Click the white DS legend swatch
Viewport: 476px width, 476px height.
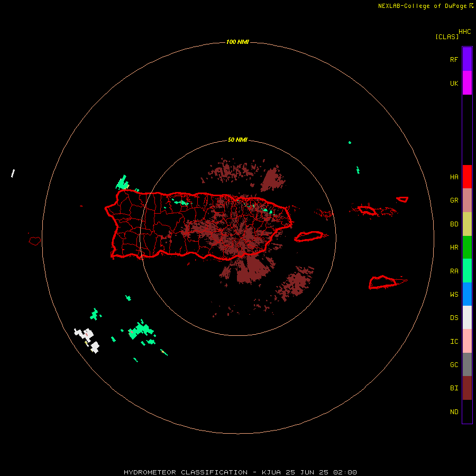pos(467,317)
